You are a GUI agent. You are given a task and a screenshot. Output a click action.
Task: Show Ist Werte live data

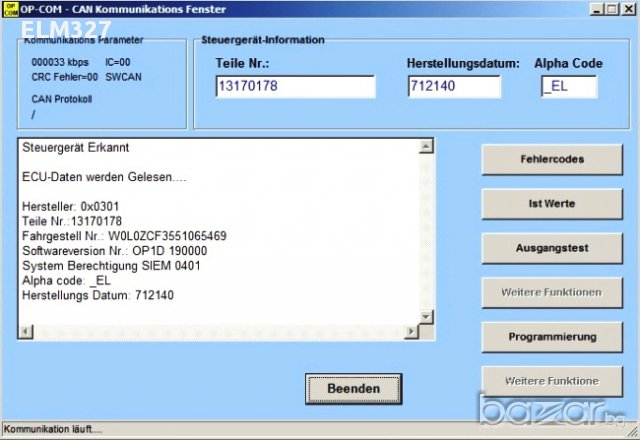tap(551, 204)
